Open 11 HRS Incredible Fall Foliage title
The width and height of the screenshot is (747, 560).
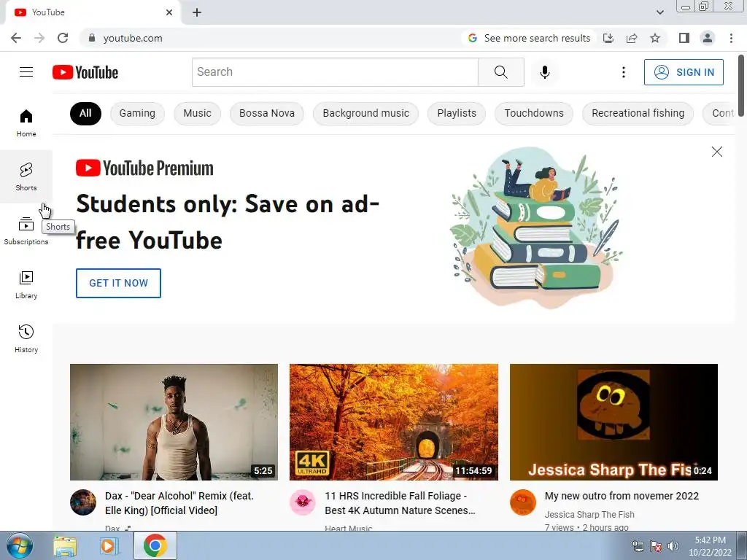click(x=400, y=503)
